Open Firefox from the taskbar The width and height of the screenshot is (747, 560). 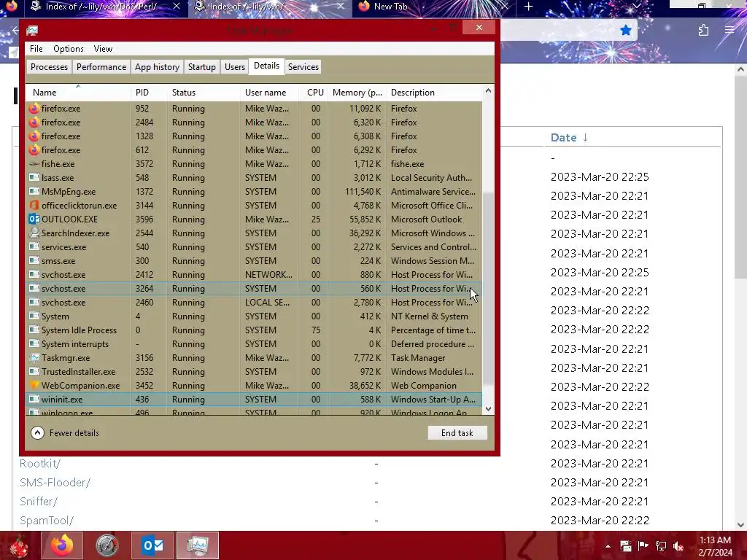coord(62,545)
